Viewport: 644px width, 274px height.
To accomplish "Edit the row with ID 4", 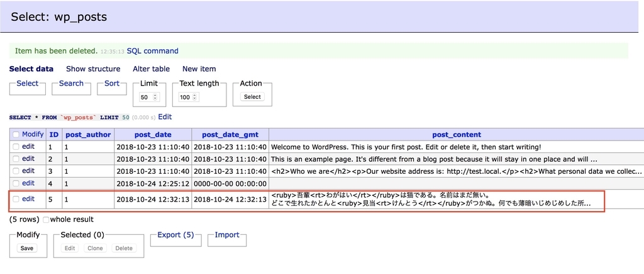I will click(x=28, y=183).
